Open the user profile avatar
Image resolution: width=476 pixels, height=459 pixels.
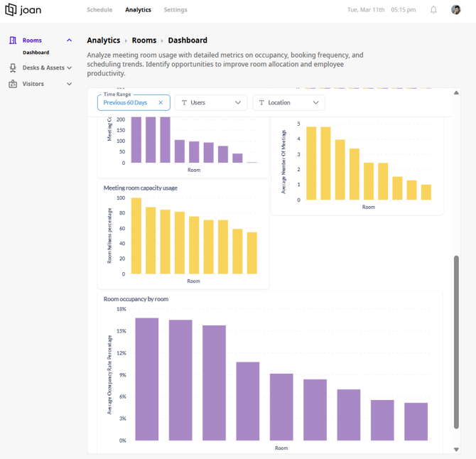455,10
